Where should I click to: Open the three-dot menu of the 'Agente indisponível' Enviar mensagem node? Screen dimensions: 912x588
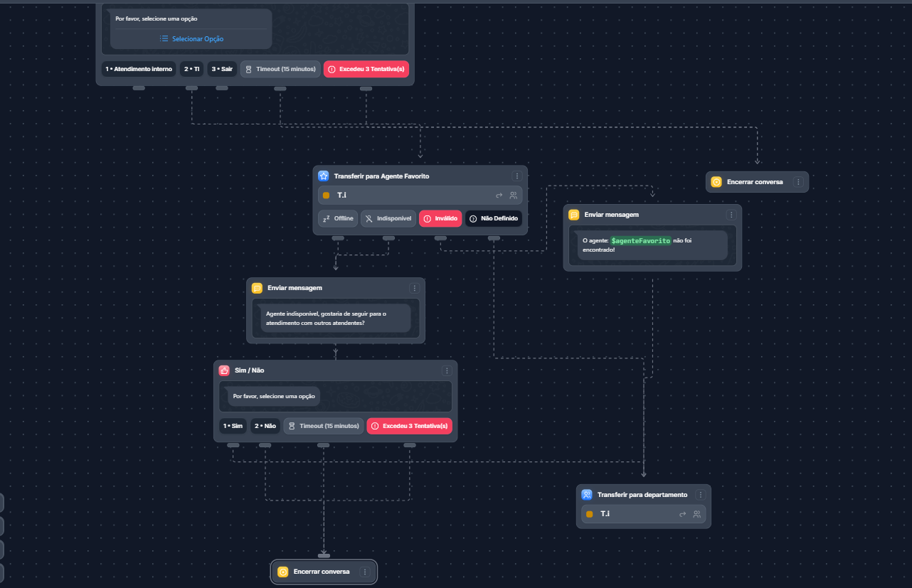414,288
